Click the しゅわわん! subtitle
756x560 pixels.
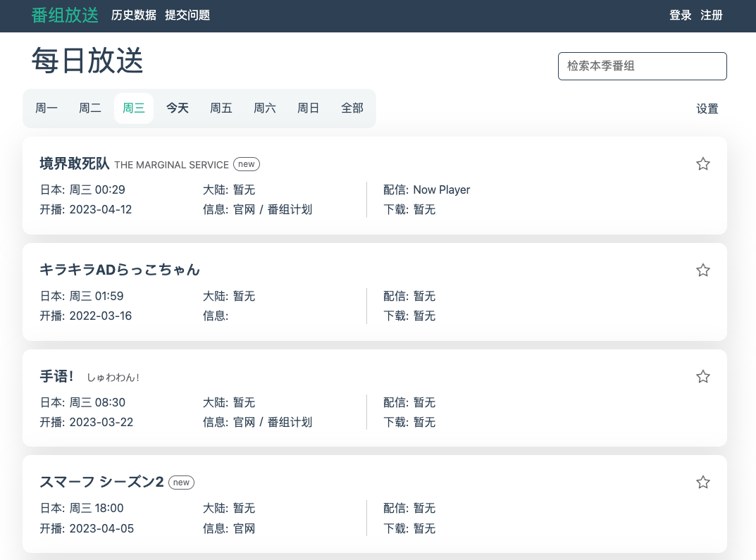(113, 378)
